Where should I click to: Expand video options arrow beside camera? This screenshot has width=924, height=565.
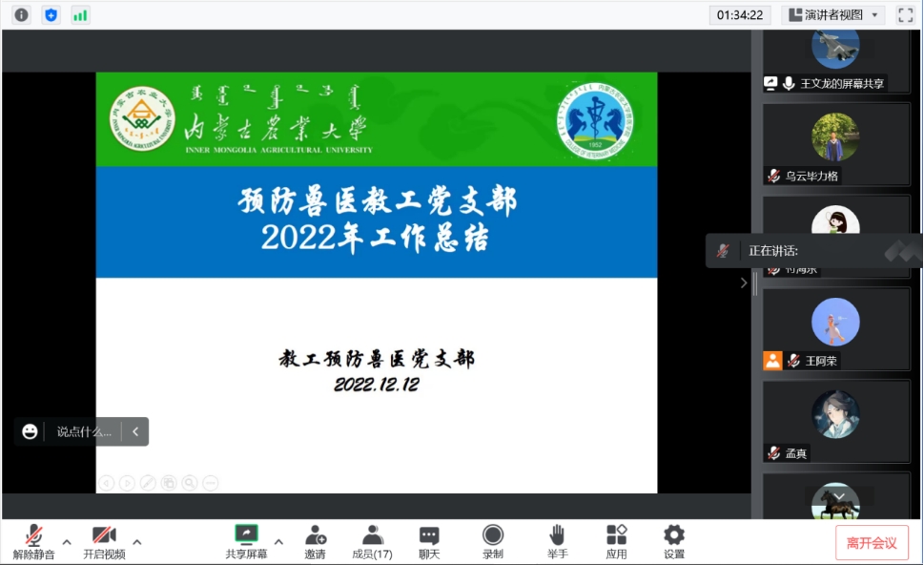(x=137, y=542)
